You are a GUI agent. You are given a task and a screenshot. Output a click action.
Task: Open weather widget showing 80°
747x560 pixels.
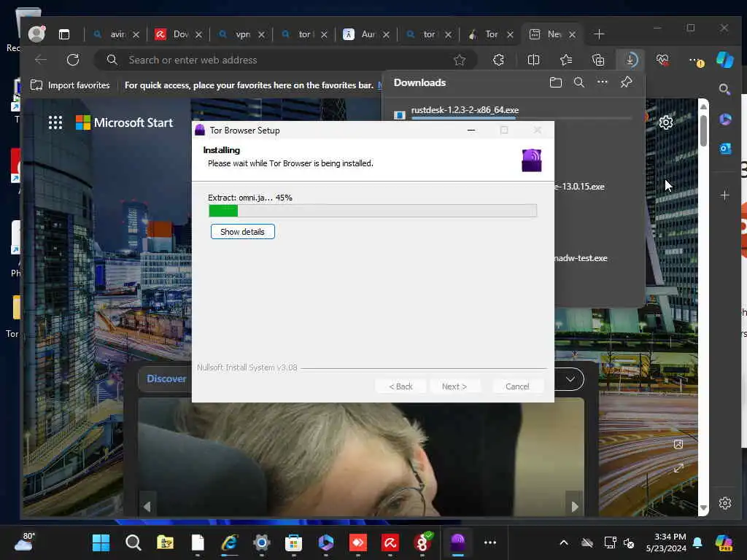24,542
